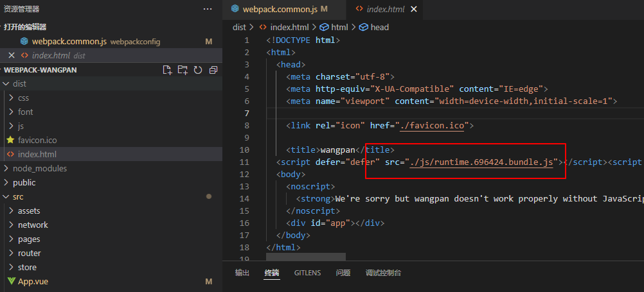Viewport: 644px width, 292px height.
Task: Click line number 7 in gutter
Action: [246, 113]
